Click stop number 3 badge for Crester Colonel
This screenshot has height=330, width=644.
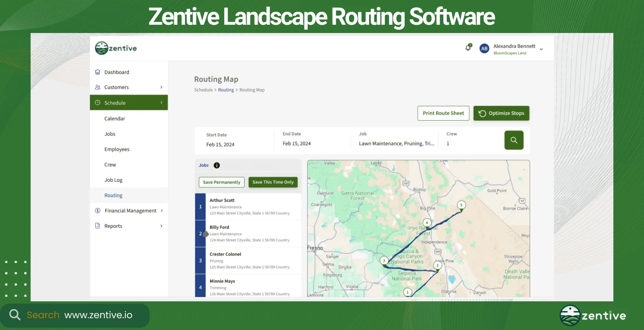click(x=200, y=260)
